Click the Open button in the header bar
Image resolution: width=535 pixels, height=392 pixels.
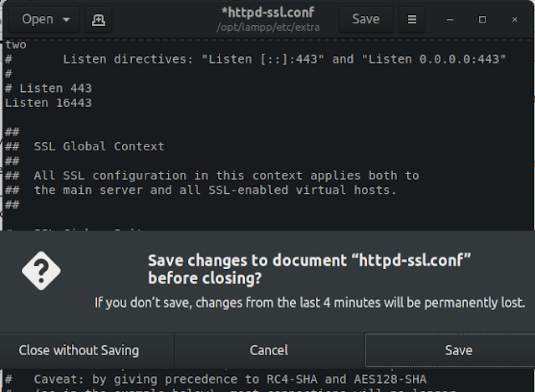tap(37, 18)
